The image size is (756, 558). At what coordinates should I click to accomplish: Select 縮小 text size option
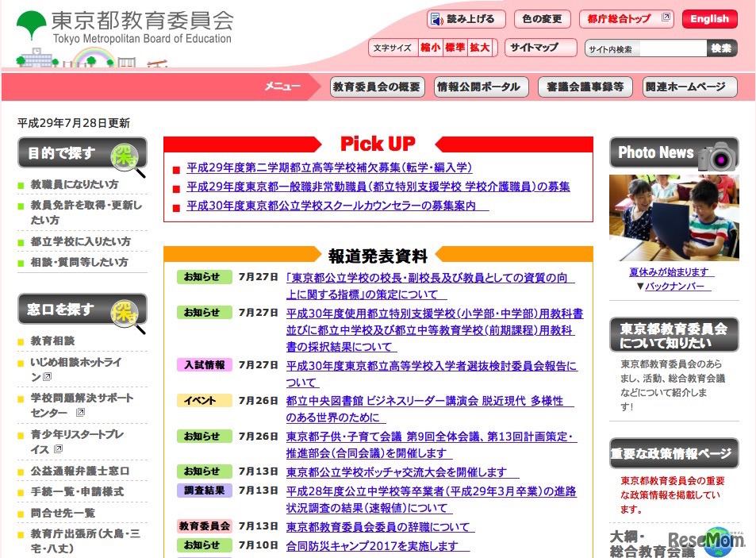(x=430, y=48)
